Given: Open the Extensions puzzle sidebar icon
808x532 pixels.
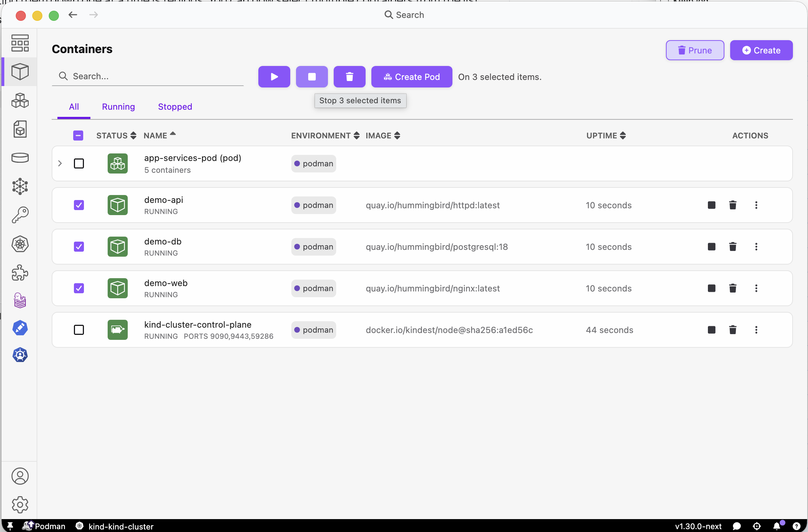Looking at the screenshot, I should point(20,273).
